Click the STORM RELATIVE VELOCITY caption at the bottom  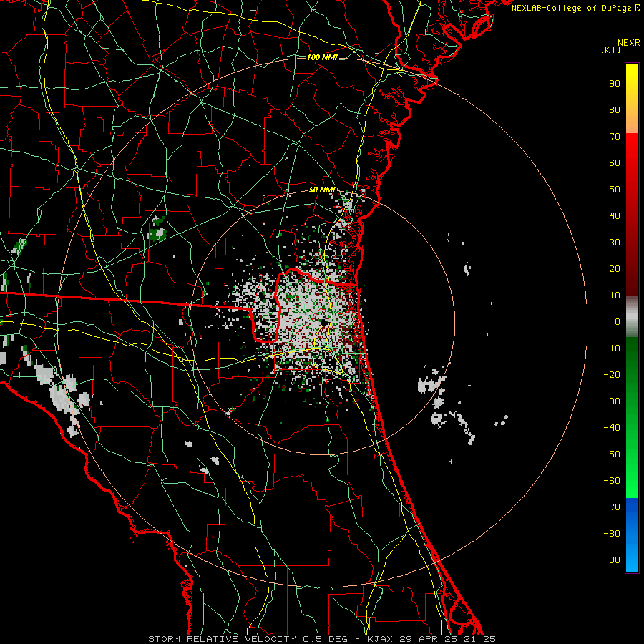(321, 639)
